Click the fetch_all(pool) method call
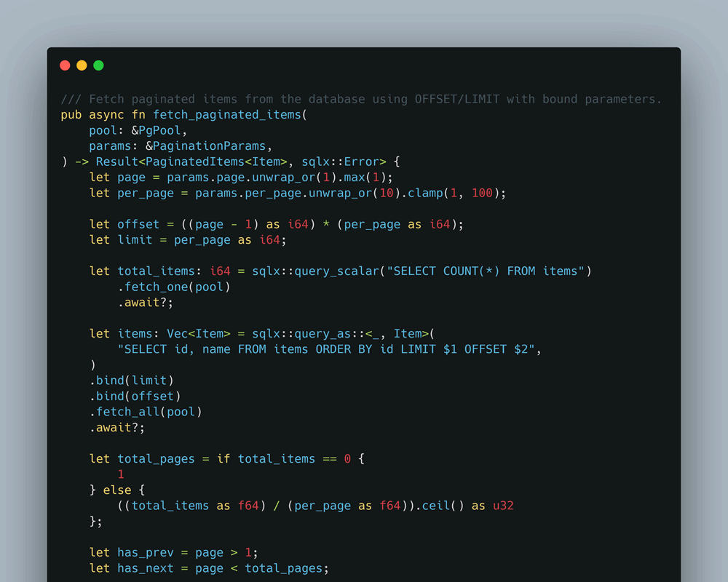The height and width of the screenshot is (582, 728). [x=147, y=411]
